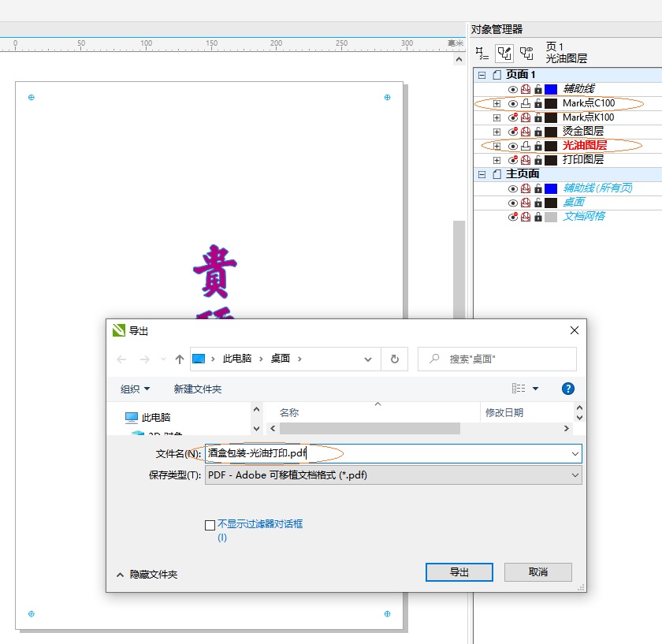Open the 保存类型 file format dropdown
662x644 pixels.
click(575, 475)
